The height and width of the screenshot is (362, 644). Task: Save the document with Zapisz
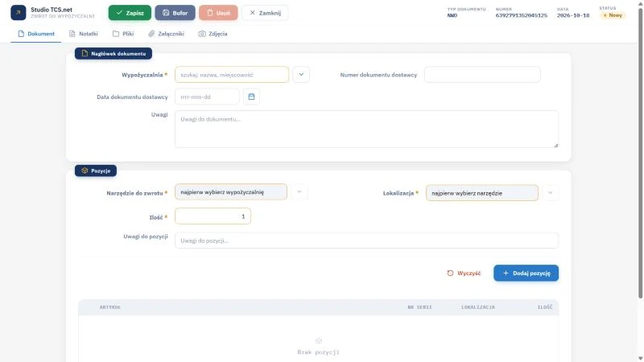coord(130,13)
